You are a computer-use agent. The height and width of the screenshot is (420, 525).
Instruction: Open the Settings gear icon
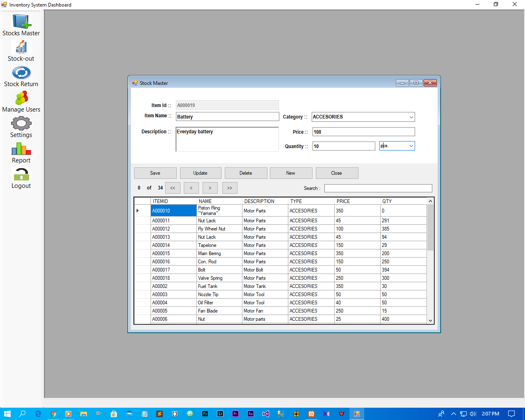[21, 125]
